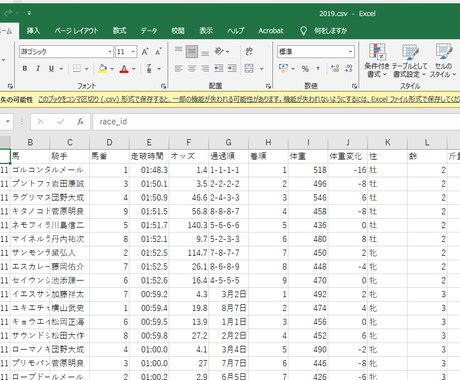The height and width of the screenshot is (380, 460).
Task: Increase decimal places
Action: [x=335, y=68]
